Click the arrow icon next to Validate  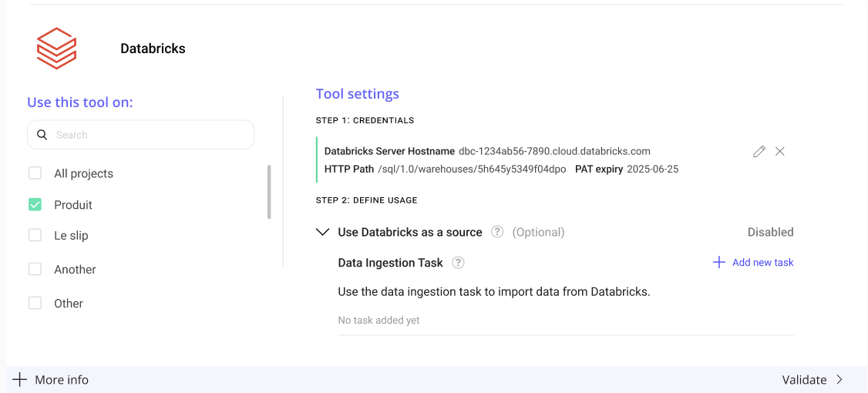(839, 380)
